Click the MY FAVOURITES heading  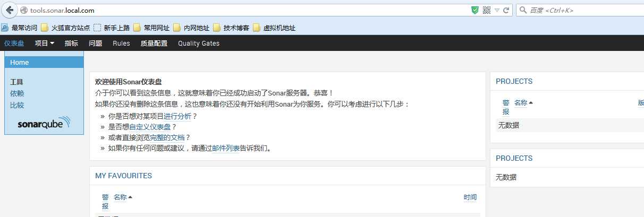point(123,176)
